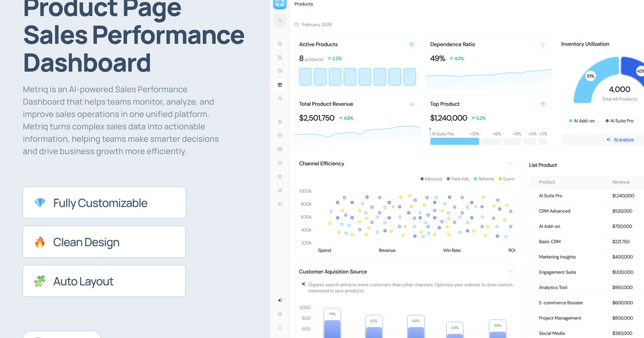Open the sidebar search button
644x338 pixels.
click(x=280, y=21)
